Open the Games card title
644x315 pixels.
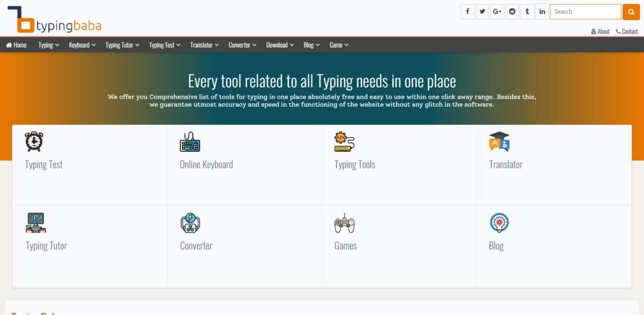coord(346,246)
